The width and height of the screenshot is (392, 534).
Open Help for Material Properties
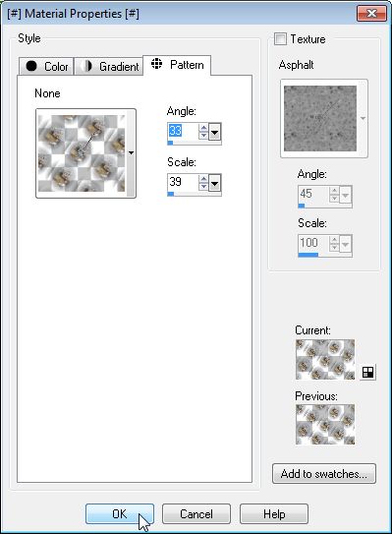(x=274, y=514)
